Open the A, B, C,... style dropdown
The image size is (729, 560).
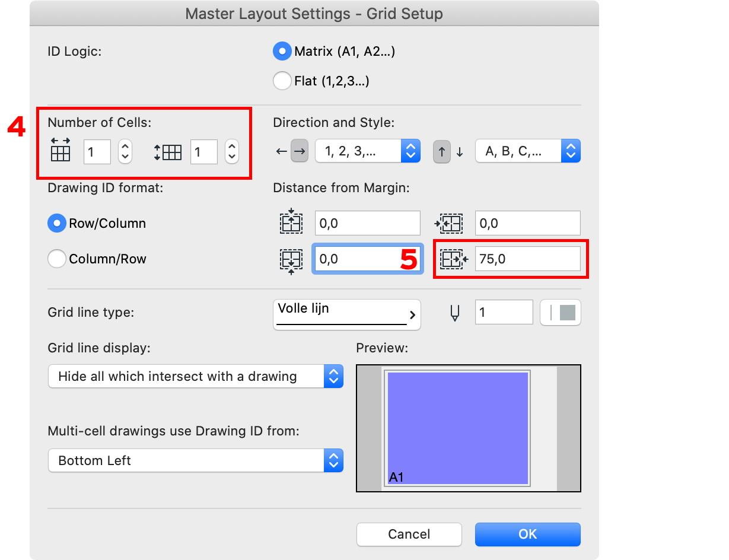coord(527,151)
